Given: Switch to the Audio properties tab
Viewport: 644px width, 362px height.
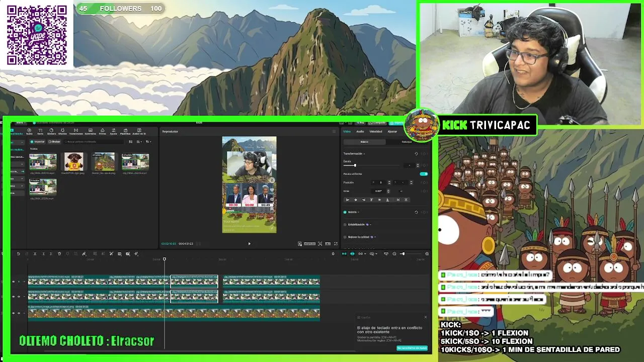Looking at the screenshot, I should [x=360, y=132].
